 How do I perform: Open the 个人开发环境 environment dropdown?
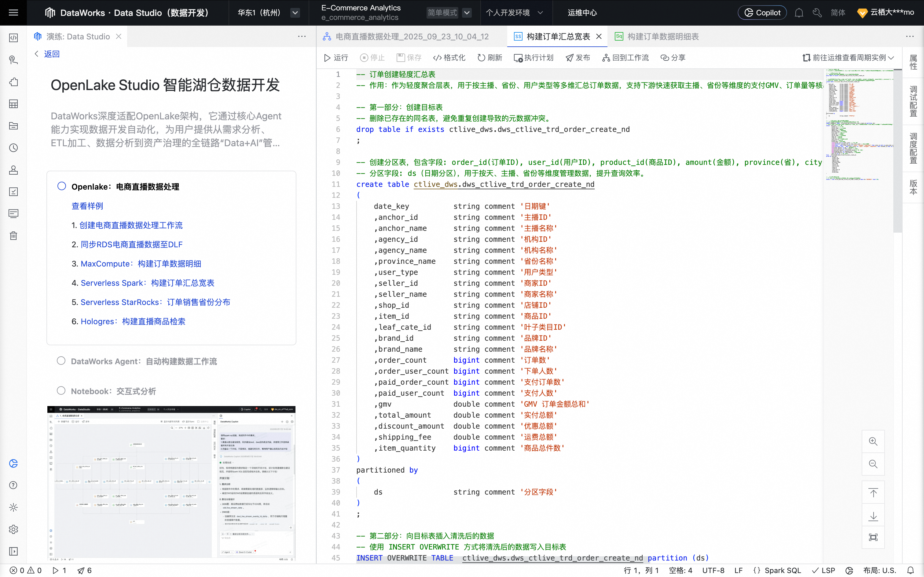pyautogui.click(x=540, y=13)
